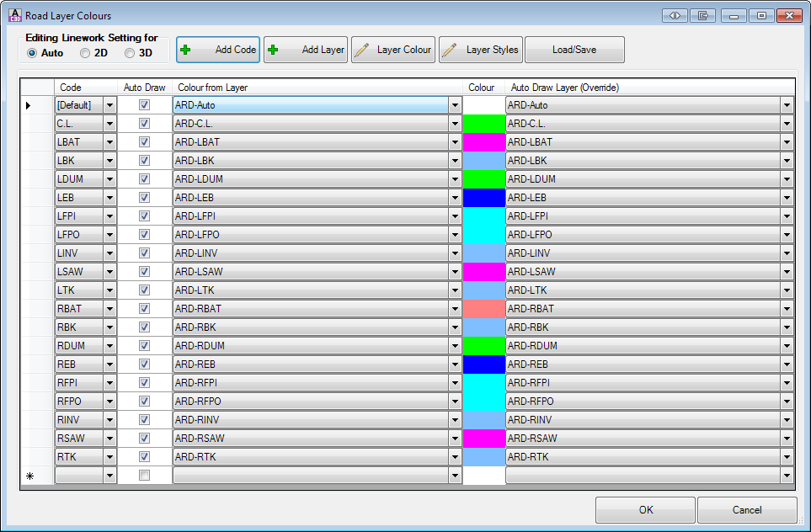Switch linework setting to 3D

(x=130, y=53)
